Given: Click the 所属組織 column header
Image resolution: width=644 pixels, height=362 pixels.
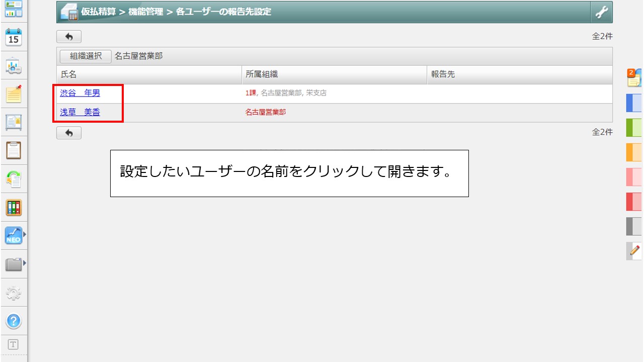Looking at the screenshot, I should 334,74.
